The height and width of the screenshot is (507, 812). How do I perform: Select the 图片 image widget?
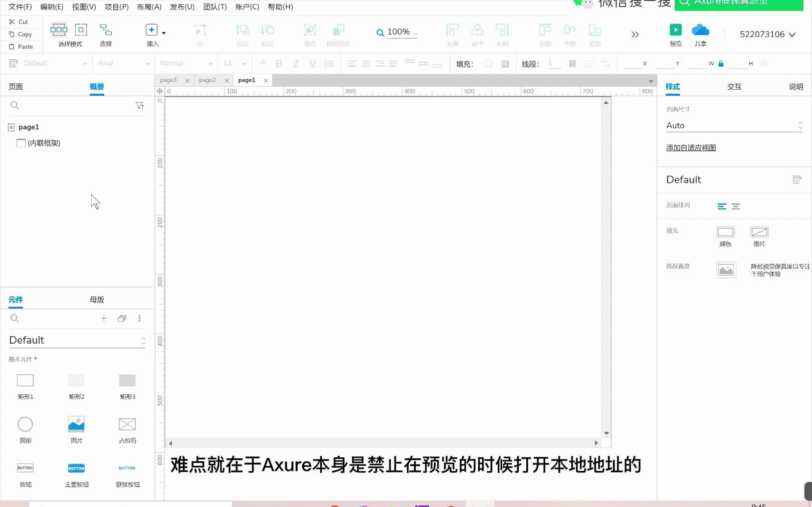pyautogui.click(x=76, y=430)
